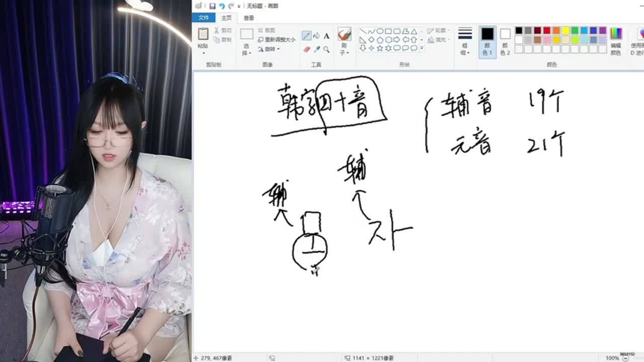
Task: Undo the last stroke with the Undo arrow
Action: point(222,6)
